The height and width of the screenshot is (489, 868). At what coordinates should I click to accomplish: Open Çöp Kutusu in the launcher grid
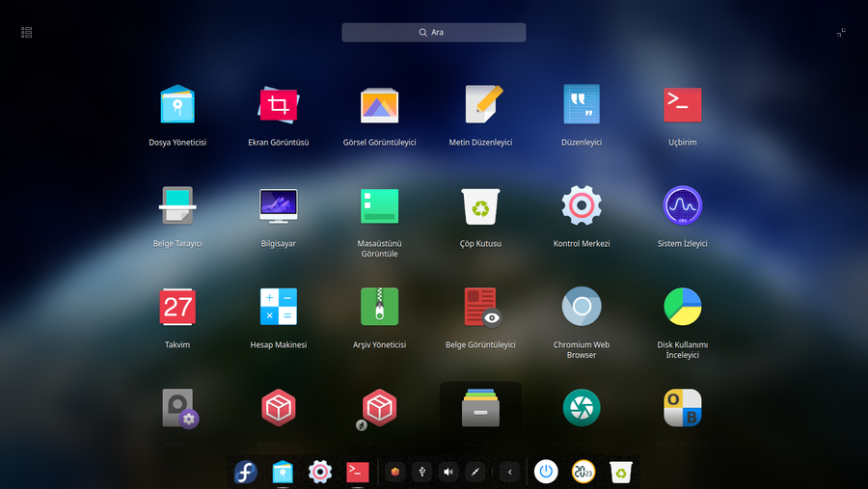point(480,205)
